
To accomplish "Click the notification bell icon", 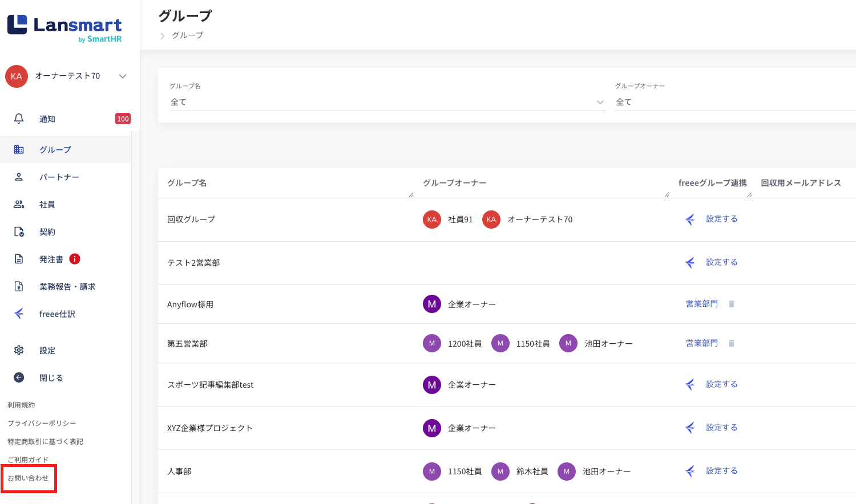I will pos(19,119).
